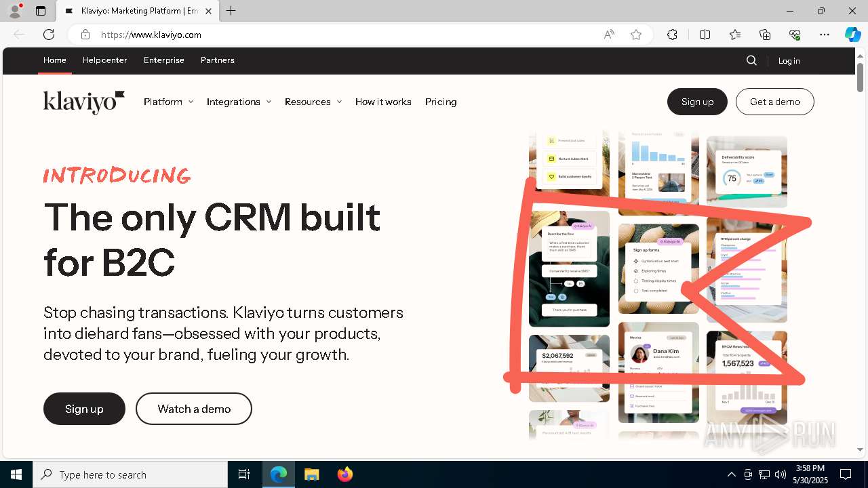Click the back navigation arrow
868x488 pixels.
tap(19, 35)
